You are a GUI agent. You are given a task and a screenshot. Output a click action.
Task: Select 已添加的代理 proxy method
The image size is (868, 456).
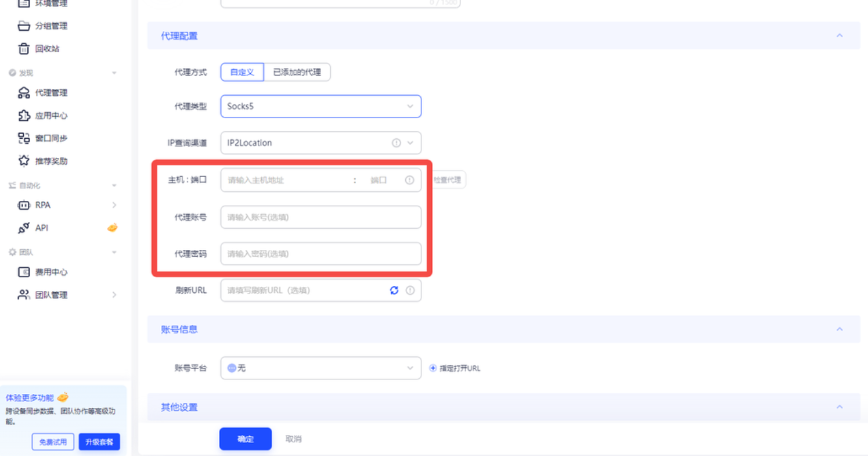coord(297,73)
